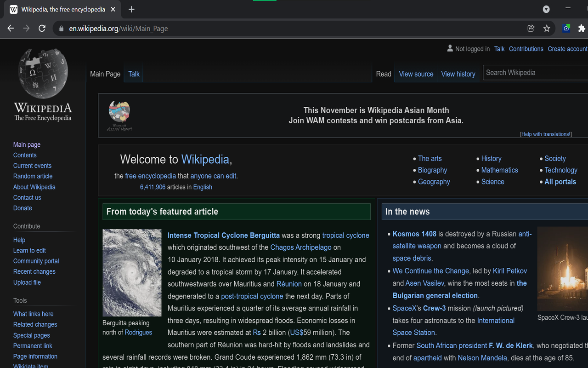
Task: Bookmark this page with the star icon
Action: pos(547,28)
